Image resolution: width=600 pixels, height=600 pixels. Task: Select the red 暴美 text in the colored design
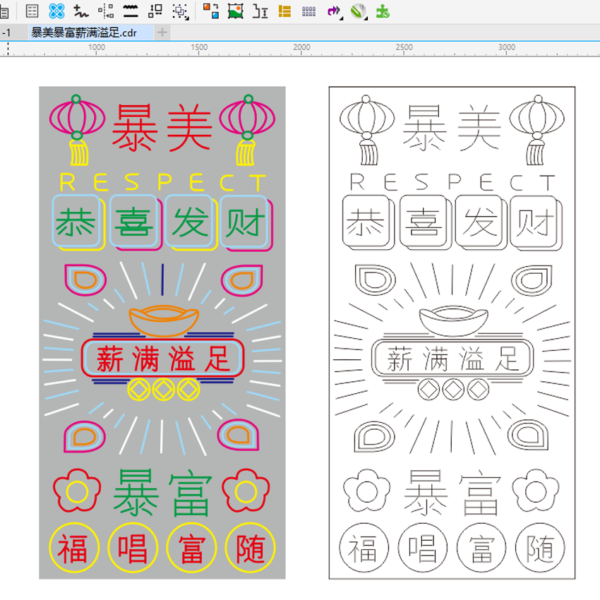tap(162, 127)
